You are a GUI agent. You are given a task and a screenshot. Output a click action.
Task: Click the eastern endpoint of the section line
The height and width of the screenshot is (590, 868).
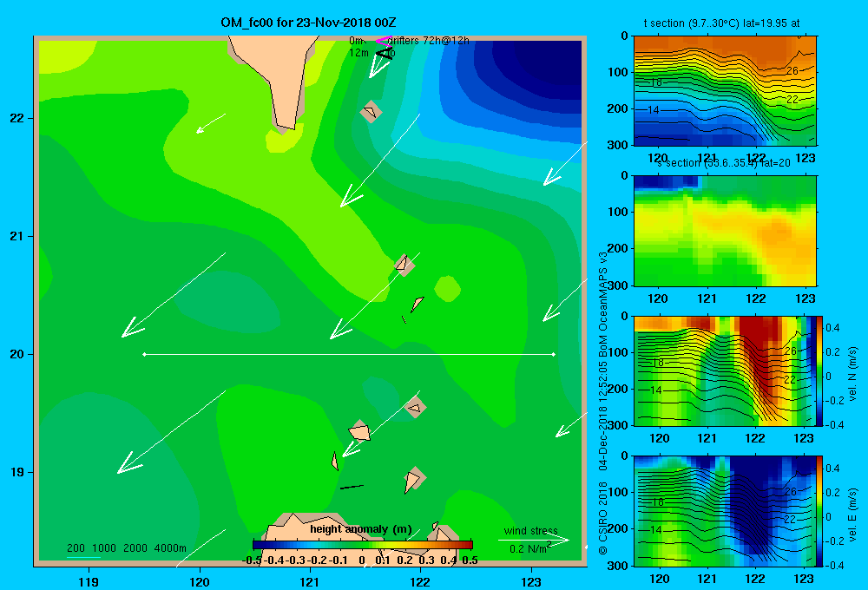click(x=554, y=354)
